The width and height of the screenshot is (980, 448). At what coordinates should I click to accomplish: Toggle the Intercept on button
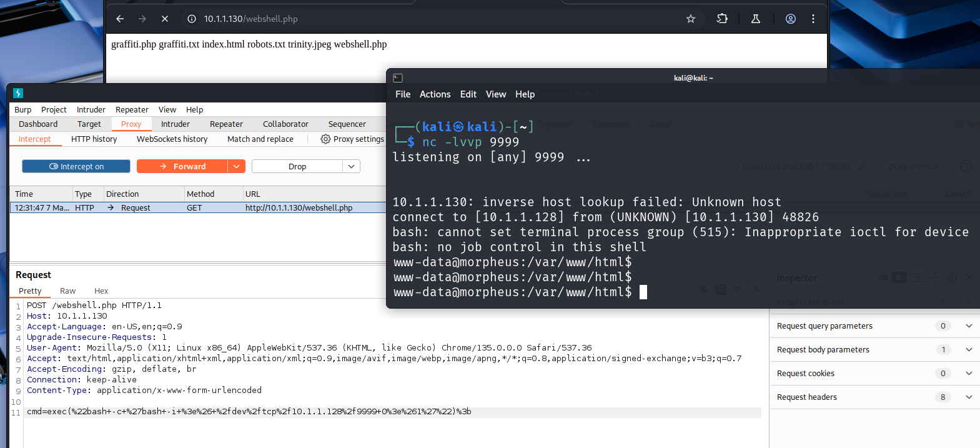[x=76, y=166]
